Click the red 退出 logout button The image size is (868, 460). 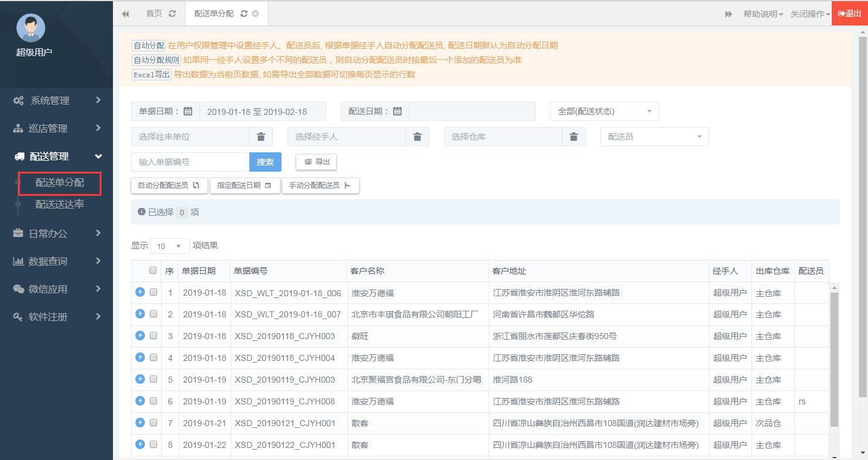coord(850,13)
